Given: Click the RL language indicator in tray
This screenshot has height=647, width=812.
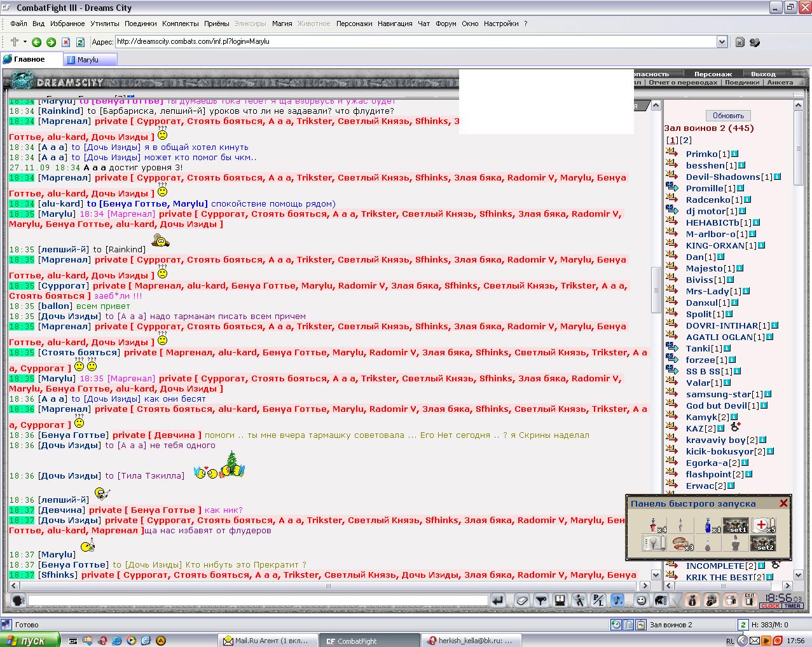Looking at the screenshot, I should click(730, 641).
